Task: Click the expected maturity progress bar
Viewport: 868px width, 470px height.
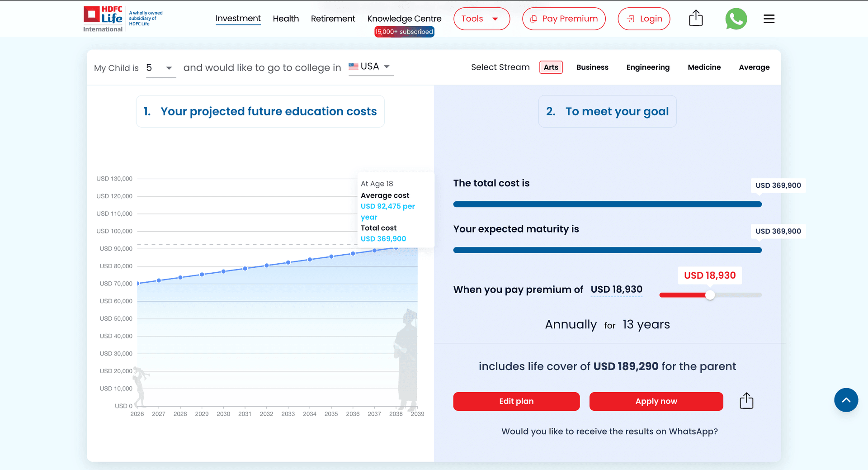Action: (607, 250)
